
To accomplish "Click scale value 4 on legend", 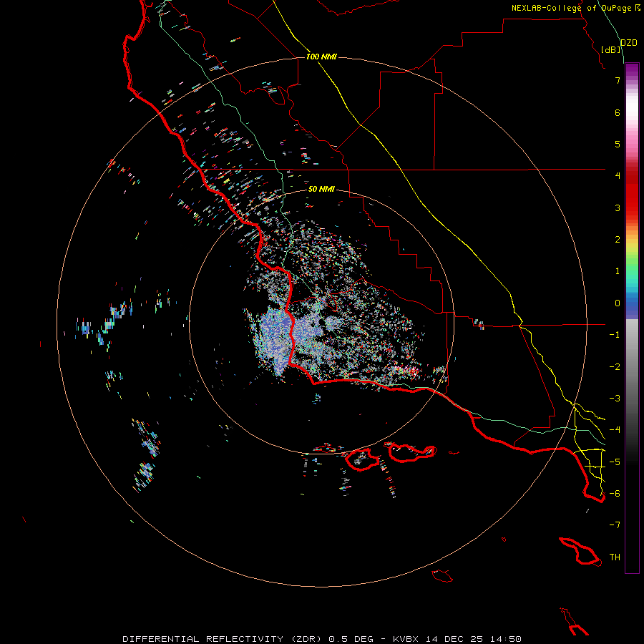I will [x=618, y=176].
